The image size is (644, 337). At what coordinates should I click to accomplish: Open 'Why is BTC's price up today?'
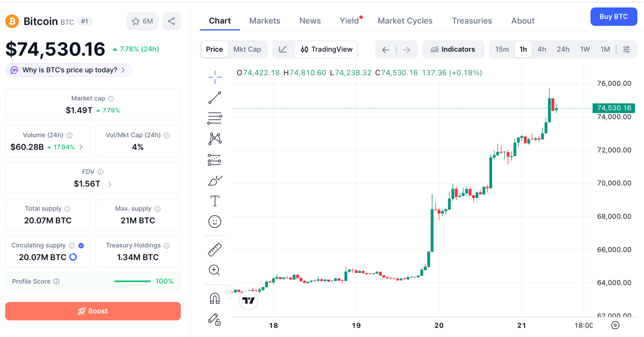[69, 70]
